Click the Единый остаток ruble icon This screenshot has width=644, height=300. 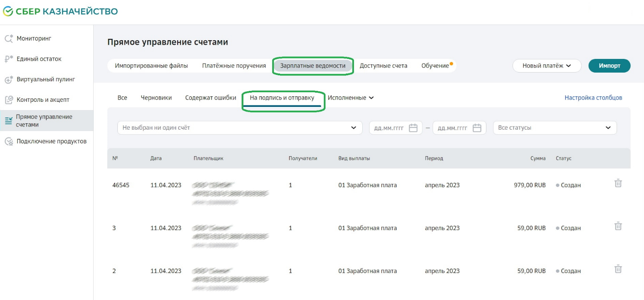pyautogui.click(x=9, y=59)
